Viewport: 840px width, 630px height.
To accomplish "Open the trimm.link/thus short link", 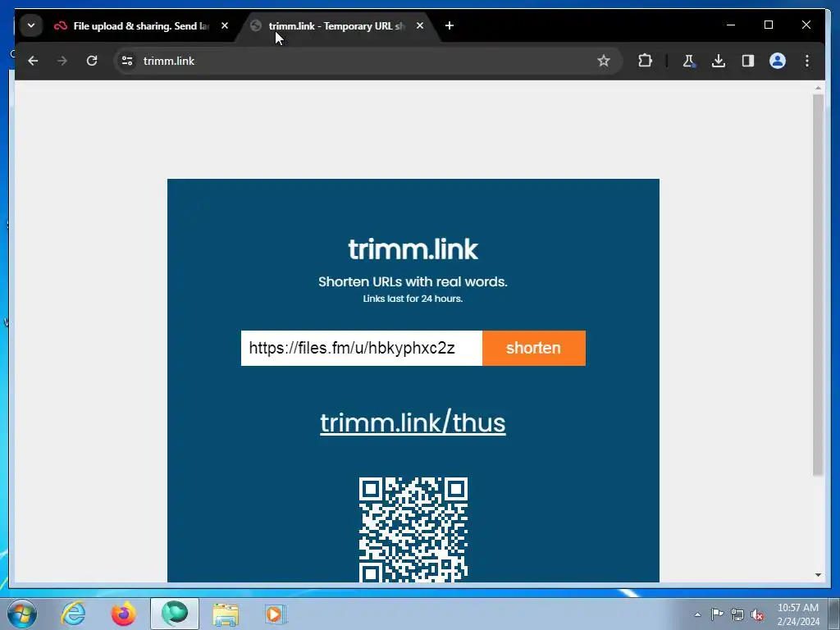I will 413,422.
